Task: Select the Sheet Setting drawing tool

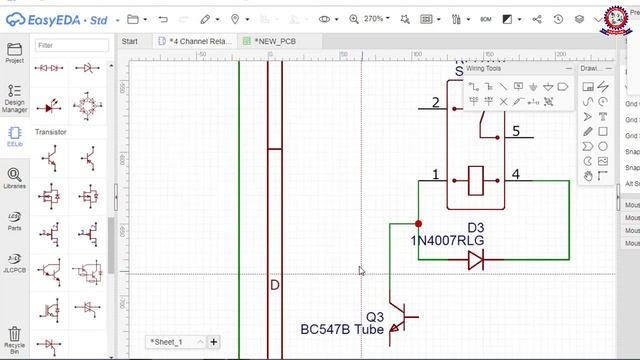Action: 588,87
